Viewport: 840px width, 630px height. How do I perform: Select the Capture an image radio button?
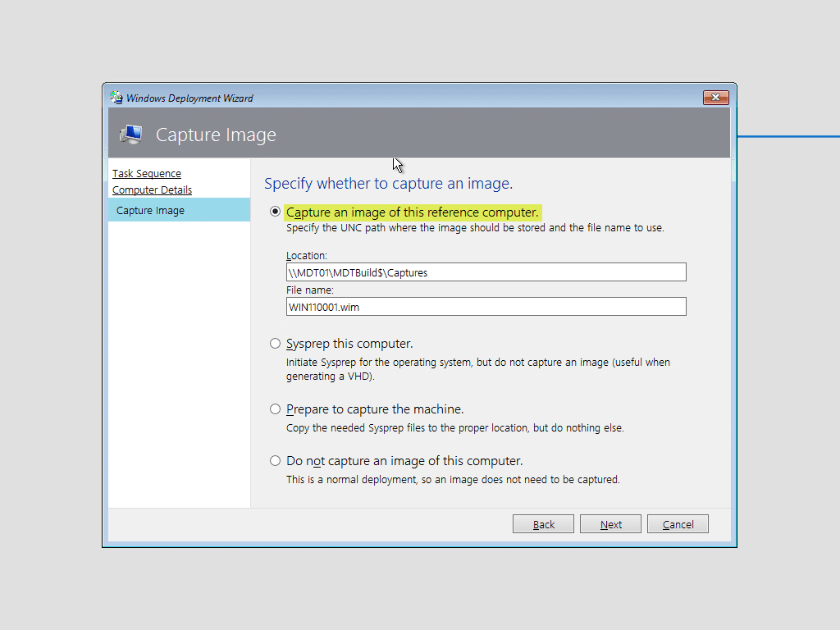(275, 212)
